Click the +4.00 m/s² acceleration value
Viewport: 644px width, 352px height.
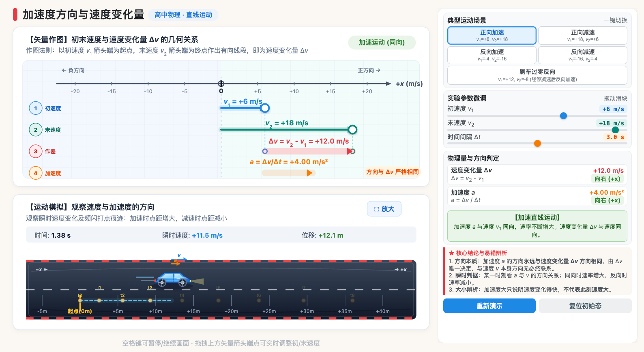coord(607,193)
